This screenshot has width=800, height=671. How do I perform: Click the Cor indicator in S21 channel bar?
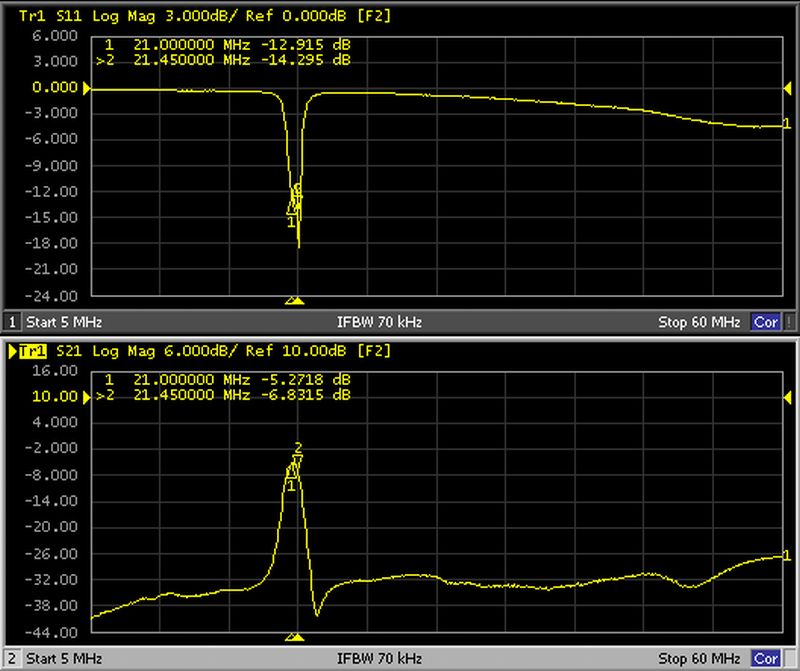point(766,659)
